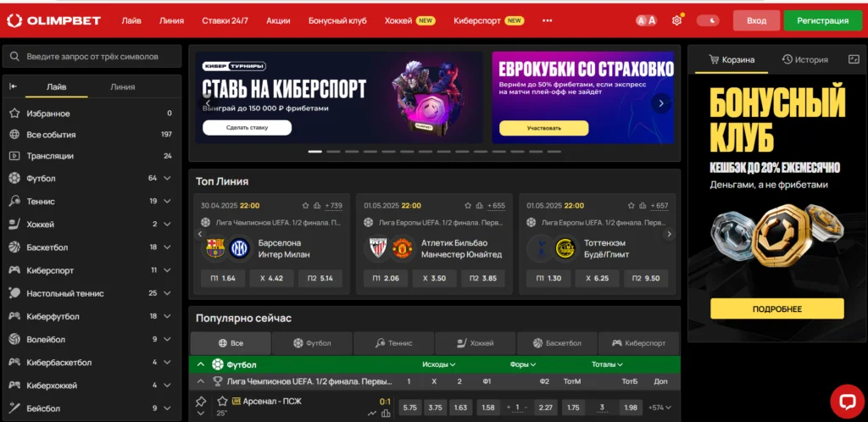Open the live chat bubble
This screenshot has width=868, height=422.
(x=847, y=402)
